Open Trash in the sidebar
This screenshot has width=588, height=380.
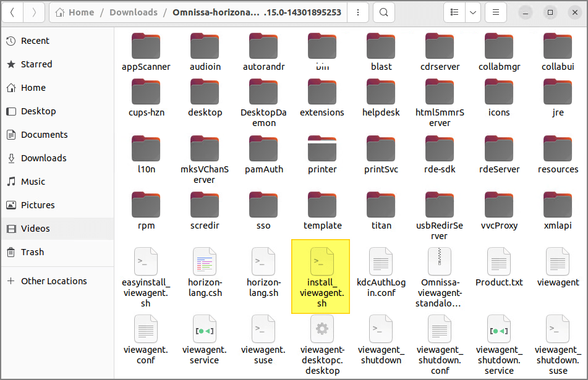coord(32,252)
